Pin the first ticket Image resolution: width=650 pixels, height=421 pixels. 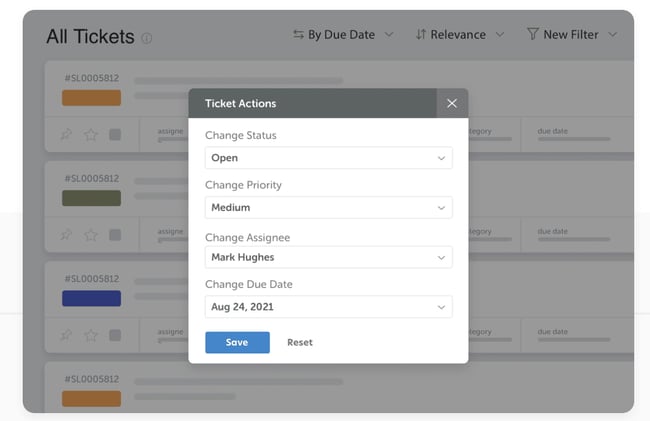[66, 135]
